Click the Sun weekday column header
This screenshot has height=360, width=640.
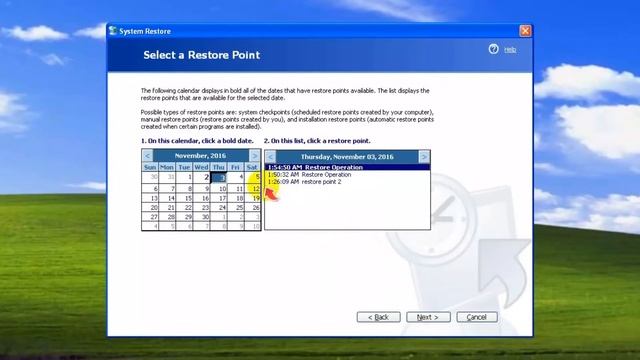tap(150, 167)
